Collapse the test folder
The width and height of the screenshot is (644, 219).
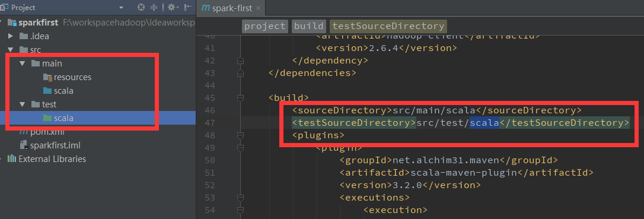point(23,104)
